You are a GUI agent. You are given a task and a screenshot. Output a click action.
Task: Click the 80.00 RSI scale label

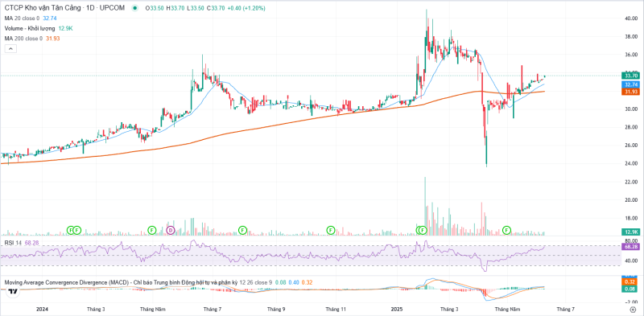pyautogui.click(x=630, y=241)
